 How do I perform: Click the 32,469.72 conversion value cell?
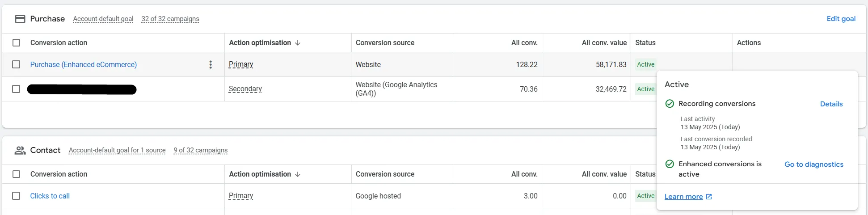(x=611, y=89)
